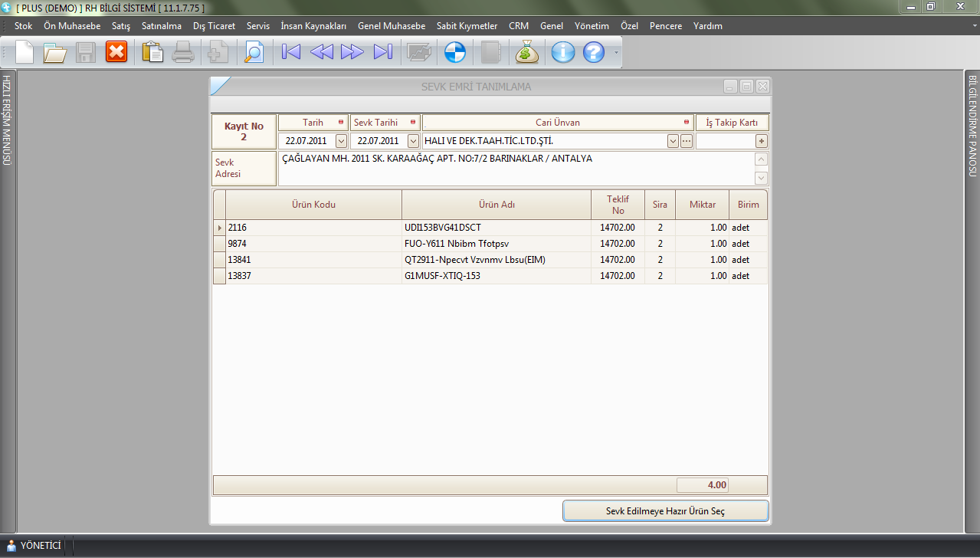The width and height of the screenshot is (980, 558).
Task: Open the folder icon in toolbar
Action: [54, 52]
